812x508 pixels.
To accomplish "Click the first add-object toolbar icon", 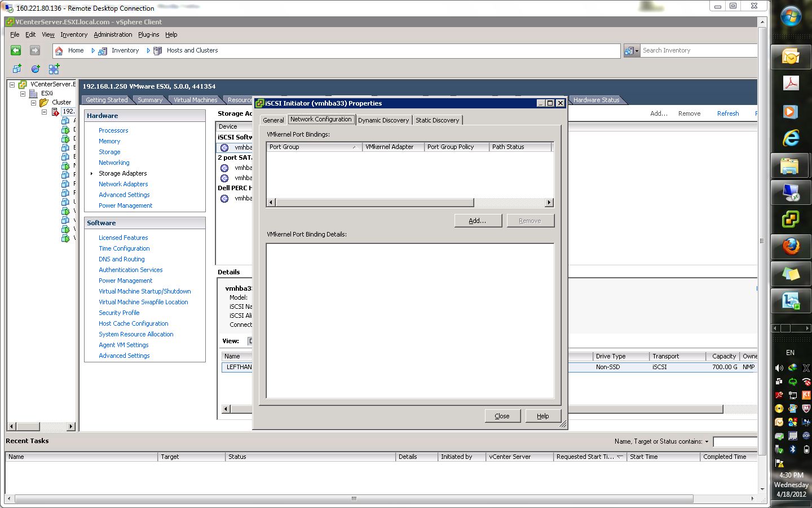I will point(17,69).
